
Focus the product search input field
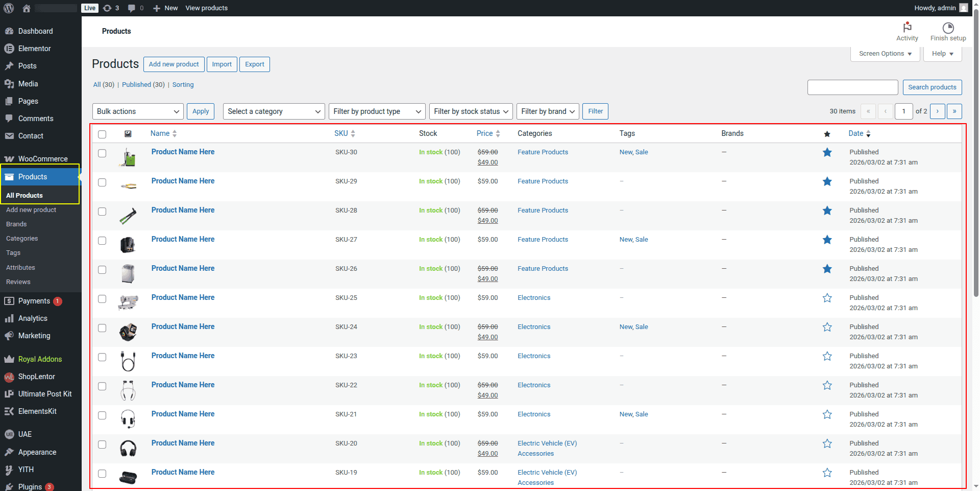pos(852,87)
